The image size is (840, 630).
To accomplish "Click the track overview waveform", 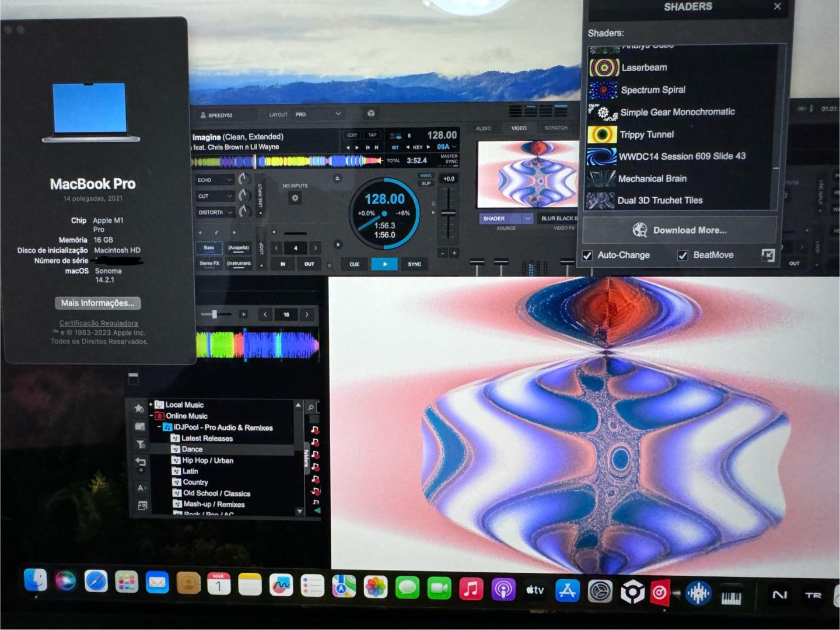I will point(288,162).
